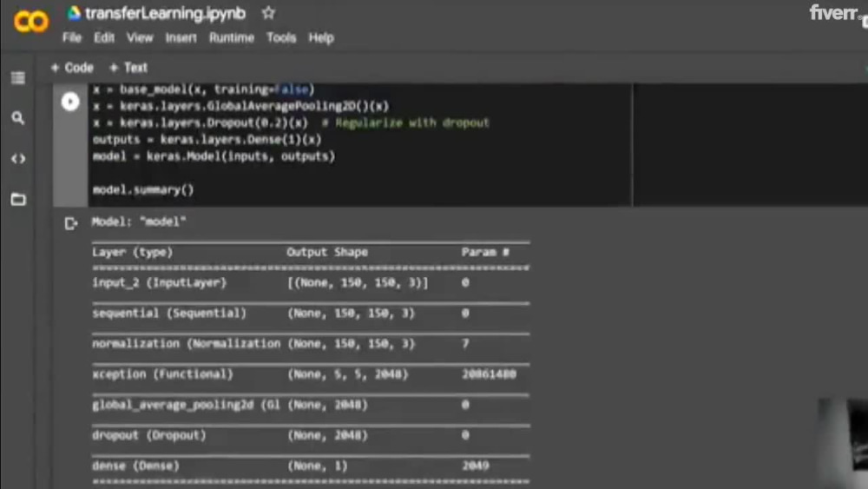Star the transferLearning.ipynb notebook
This screenshot has height=489, width=868.
(268, 13)
